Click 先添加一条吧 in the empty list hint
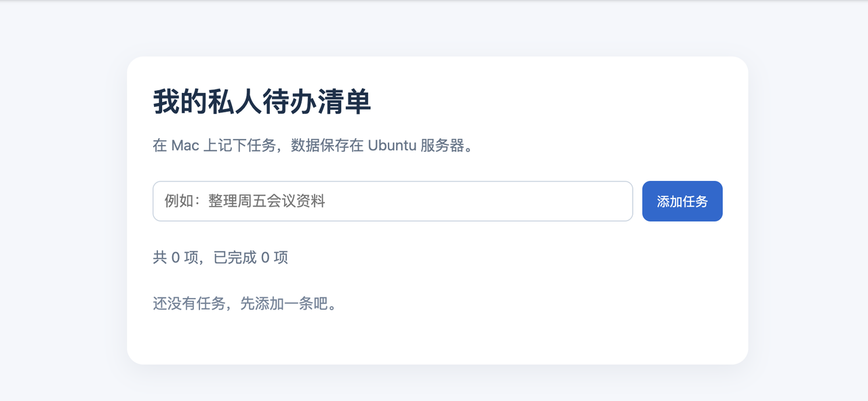This screenshot has height=401, width=868. [x=281, y=303]
